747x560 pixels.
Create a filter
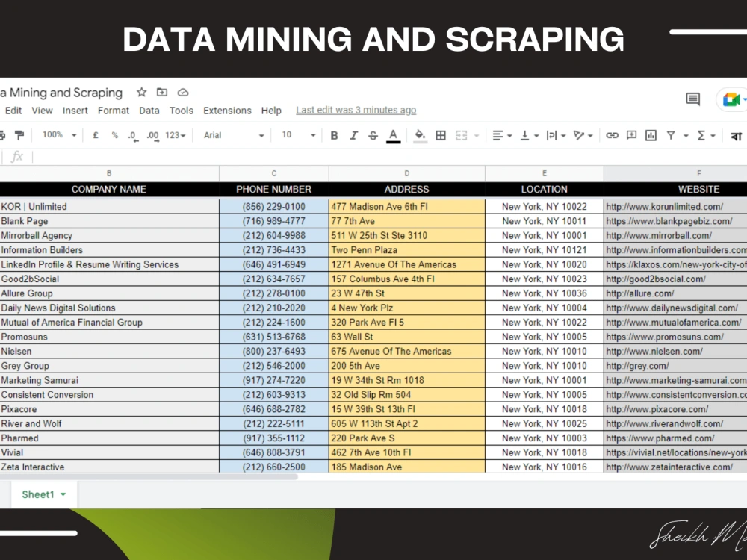[671, 135]
